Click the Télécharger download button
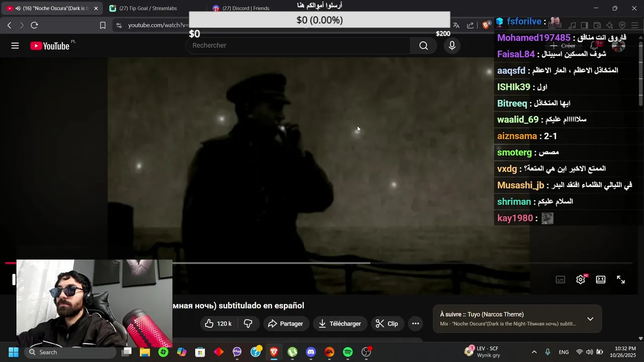The height and width of the screenshot is (362, 644). pos(340,324)
